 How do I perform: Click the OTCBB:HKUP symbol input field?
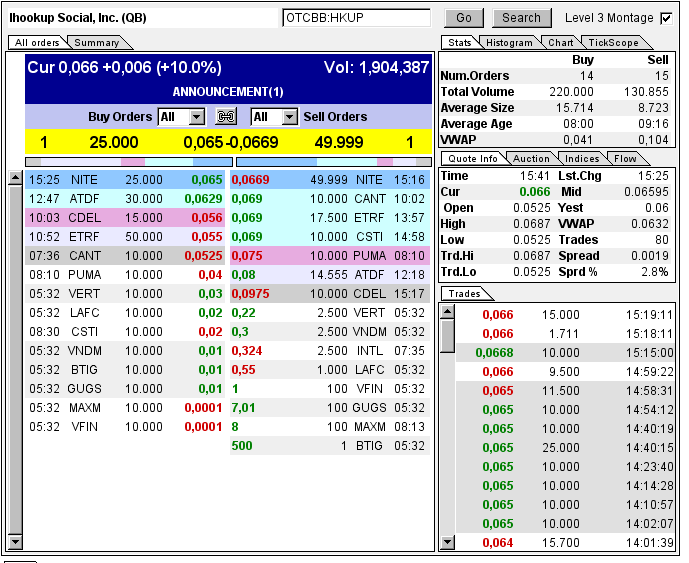[355, 18]
